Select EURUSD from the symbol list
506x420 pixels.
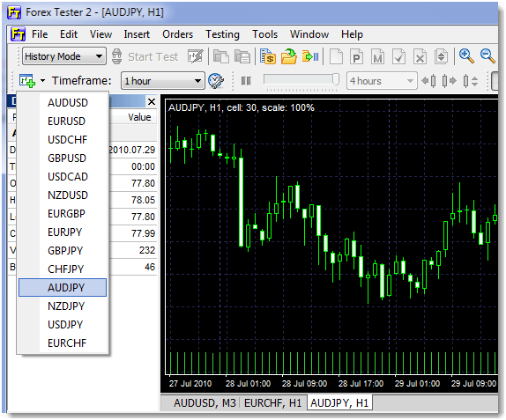coord(63,122)
